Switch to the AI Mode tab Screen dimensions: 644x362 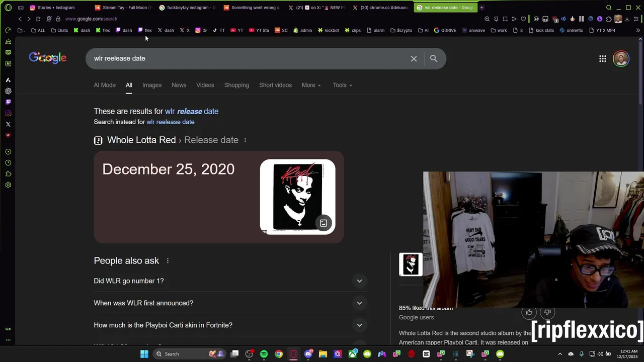coord(105,85)
